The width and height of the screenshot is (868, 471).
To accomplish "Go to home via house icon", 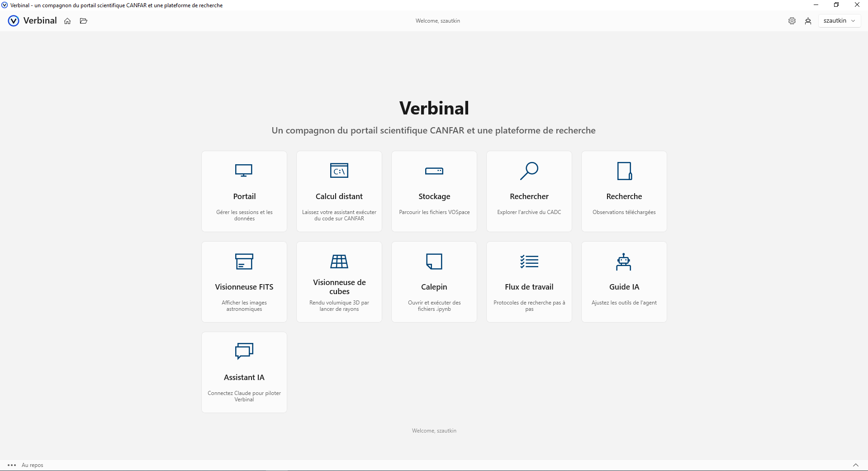I will (x=67, y=21).
